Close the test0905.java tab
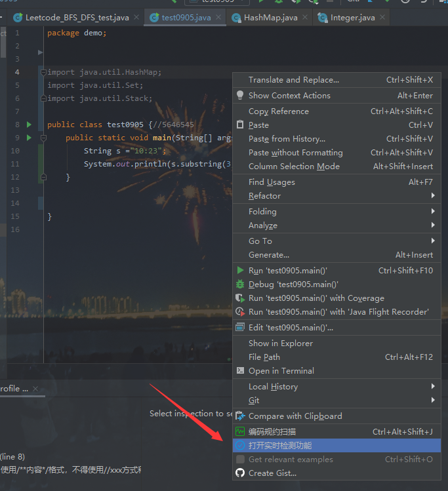 [x=218, y=17]
